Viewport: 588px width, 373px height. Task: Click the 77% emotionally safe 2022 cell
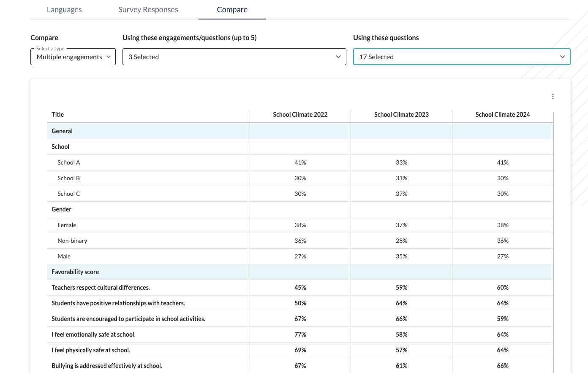pyautogui.click(x=300, y=335)
